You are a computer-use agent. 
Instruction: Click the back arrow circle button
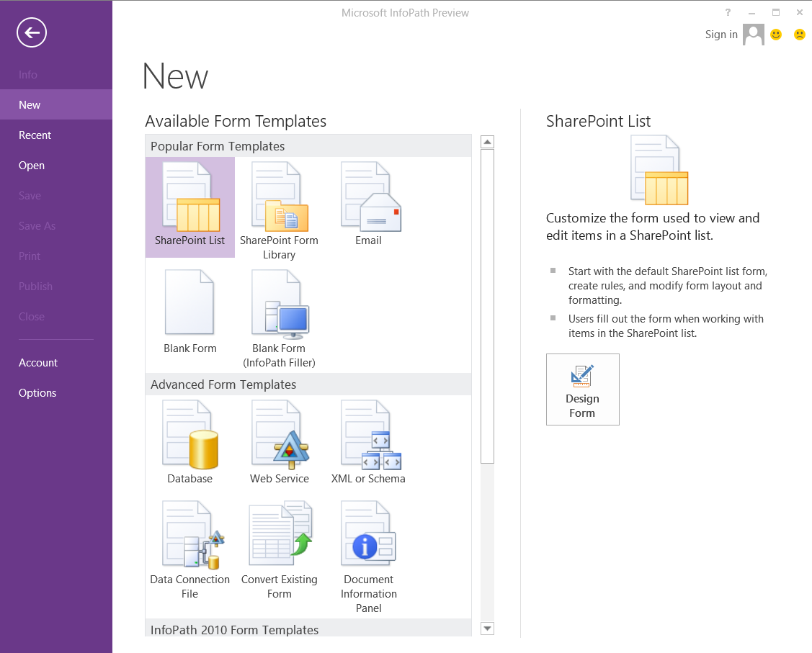[x=32, y=32]
